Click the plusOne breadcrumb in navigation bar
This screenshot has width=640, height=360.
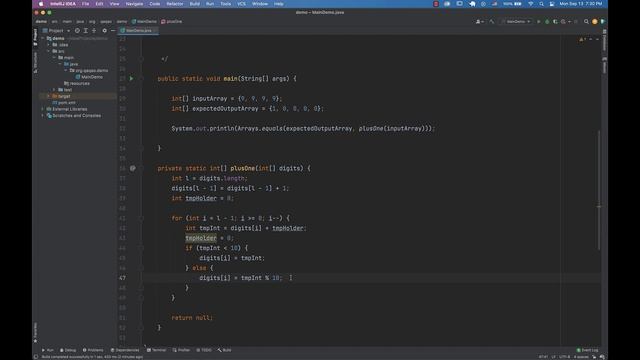[x=172, y=21]
